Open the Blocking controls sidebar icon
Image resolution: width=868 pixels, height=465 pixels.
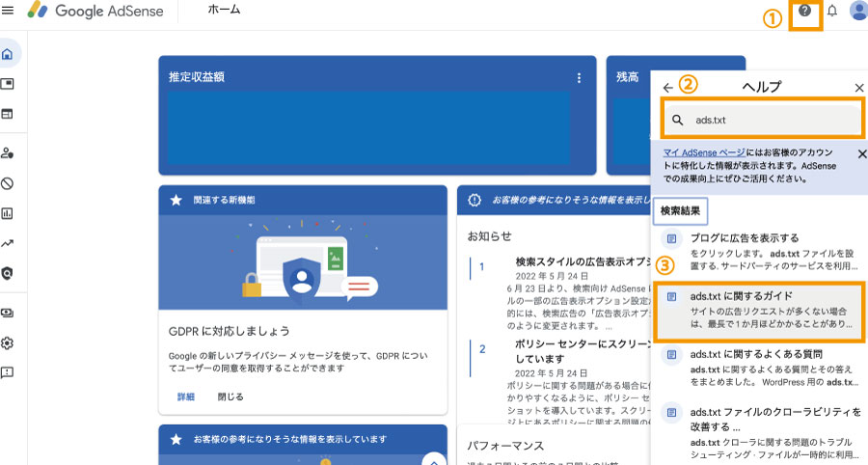coord(7,183)
